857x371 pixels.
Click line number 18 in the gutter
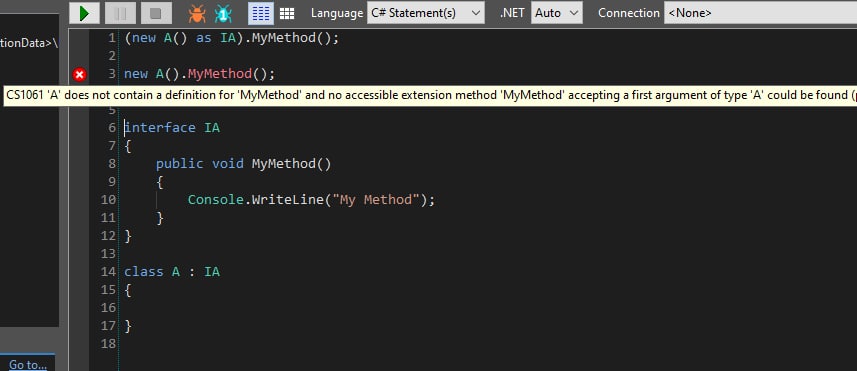pos(108,344)
